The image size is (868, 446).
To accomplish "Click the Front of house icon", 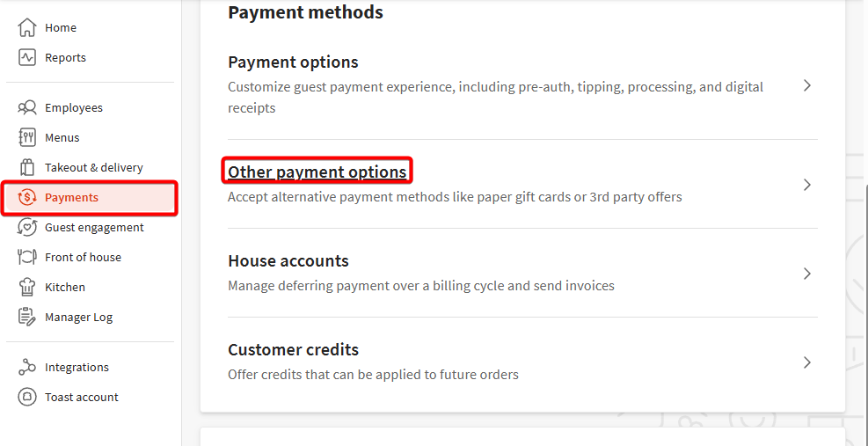I will [x=27, y=257].
